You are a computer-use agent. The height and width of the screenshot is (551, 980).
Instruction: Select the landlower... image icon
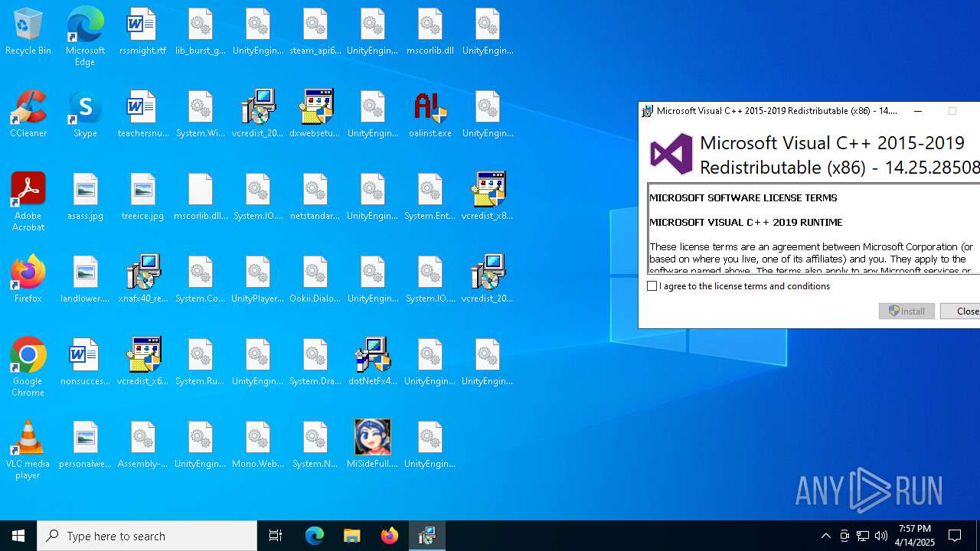click(85, 280)
